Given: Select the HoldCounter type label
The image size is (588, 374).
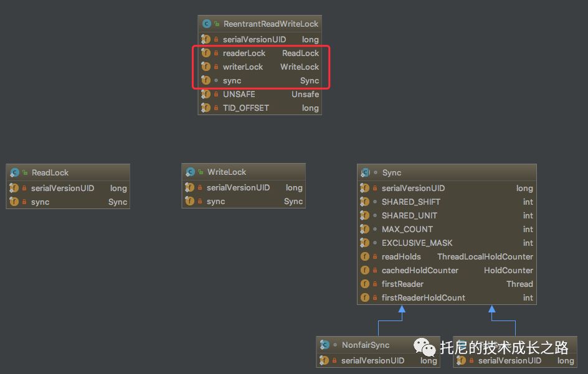Looking at the screenshot, I should point(508,270).
